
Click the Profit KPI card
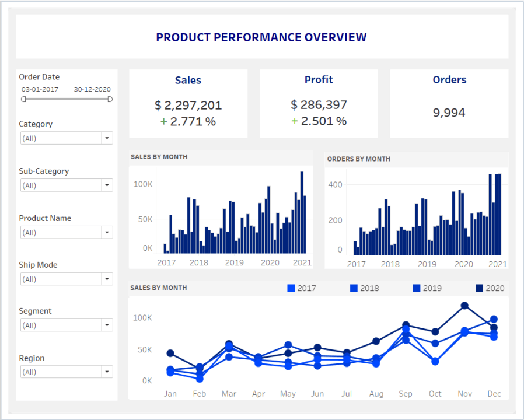[319, 103]
